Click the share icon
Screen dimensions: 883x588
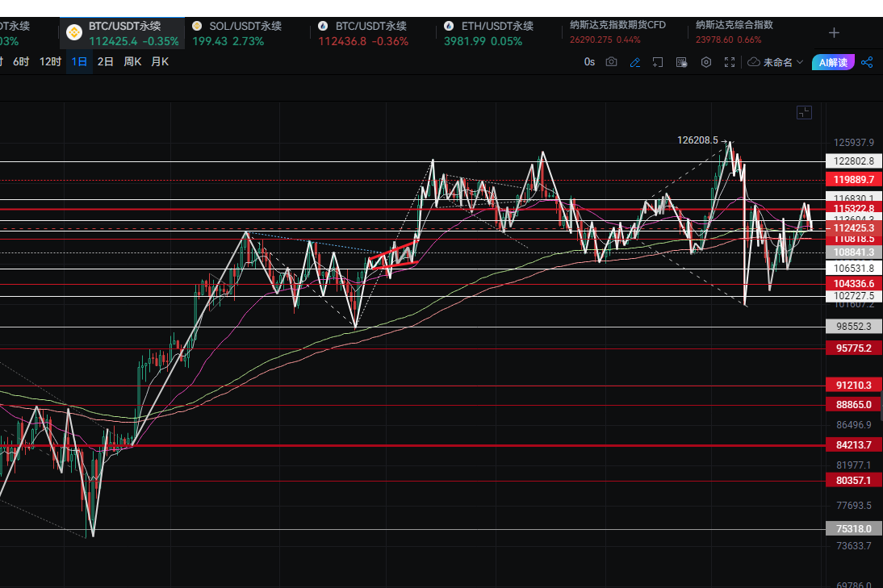pyautogui.click(x=868, y=62)
